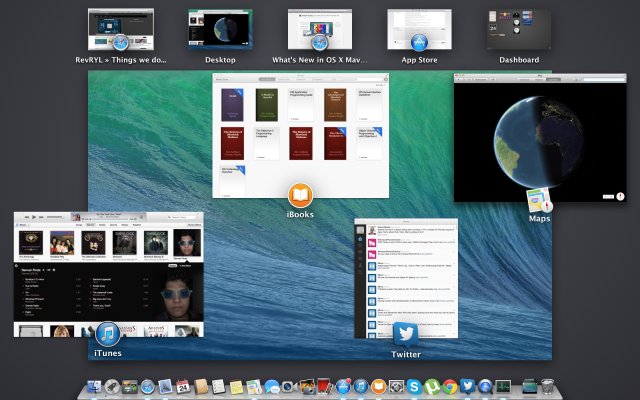
Task: Launch Safari compass icon in dock
Action: [148, 386]
